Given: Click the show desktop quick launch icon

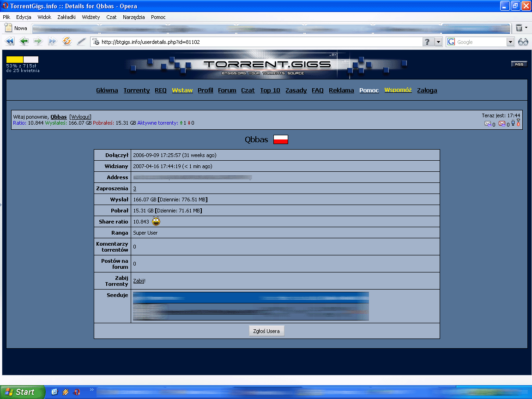Looking at the screenshot, I should click(54, 392).
